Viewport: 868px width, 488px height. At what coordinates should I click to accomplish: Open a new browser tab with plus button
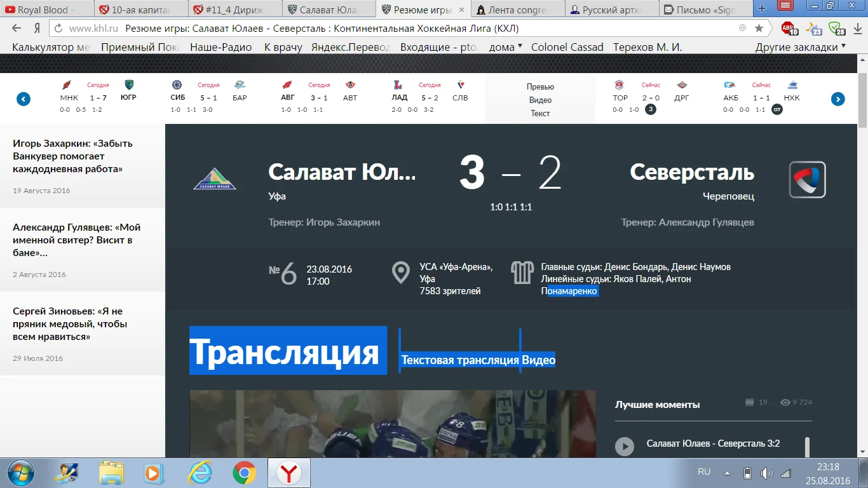point(762,9)
